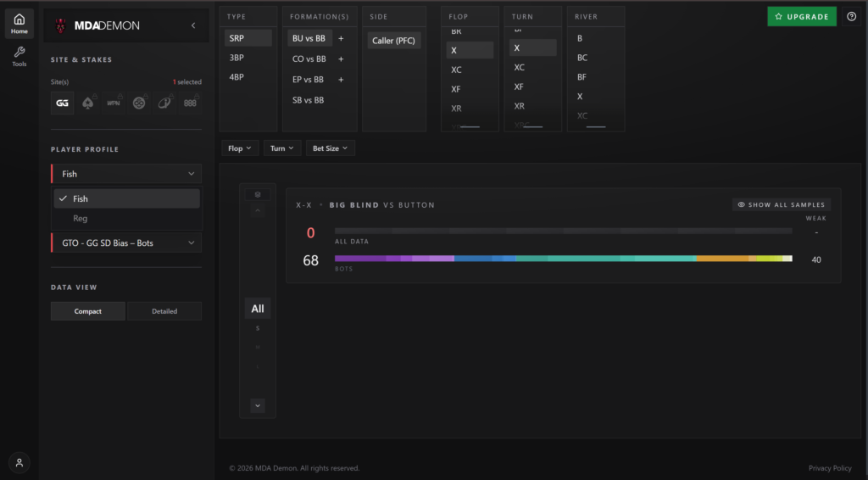Open the Flop filter dropdown
The width and height of the screenshot is (868, 480).
pos(240,148)
